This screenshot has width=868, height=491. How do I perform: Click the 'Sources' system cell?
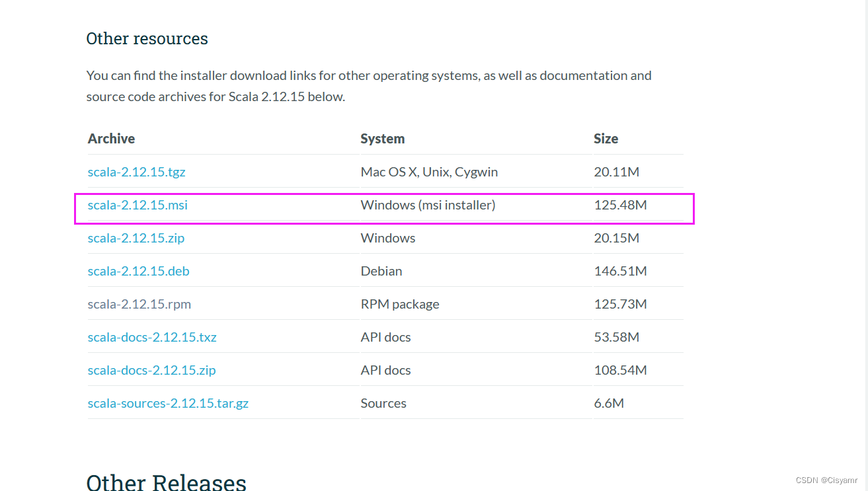point(383,403)
